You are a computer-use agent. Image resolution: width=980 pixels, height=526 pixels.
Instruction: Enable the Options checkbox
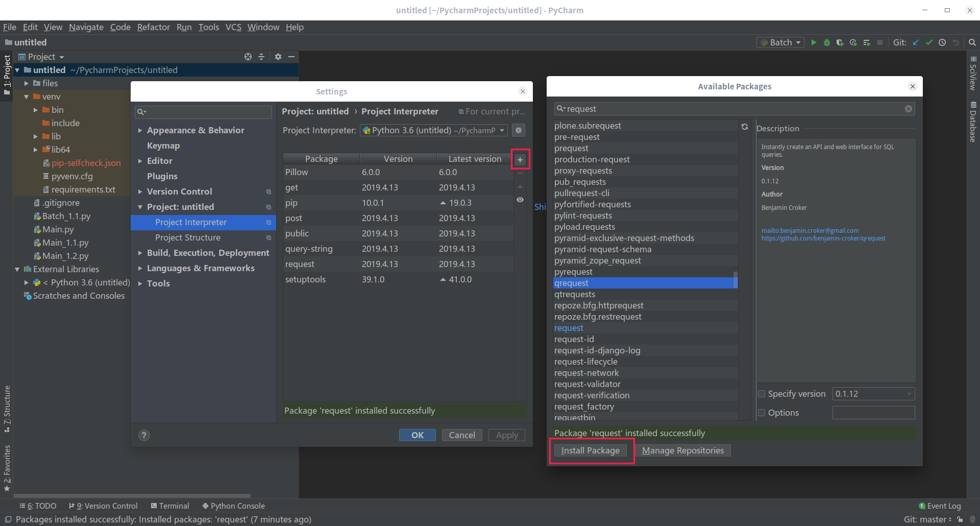pos(762,413)
